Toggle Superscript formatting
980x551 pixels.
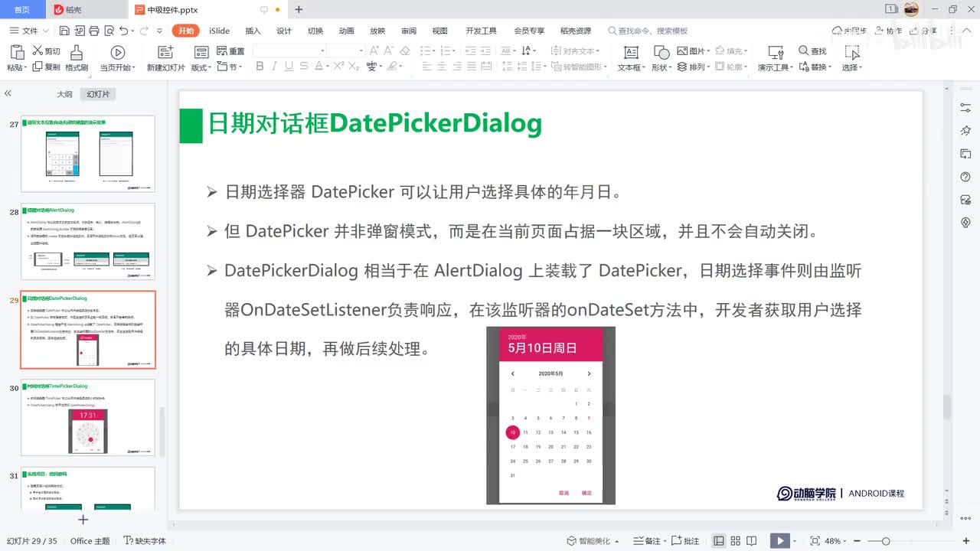(x=338, y=67)
